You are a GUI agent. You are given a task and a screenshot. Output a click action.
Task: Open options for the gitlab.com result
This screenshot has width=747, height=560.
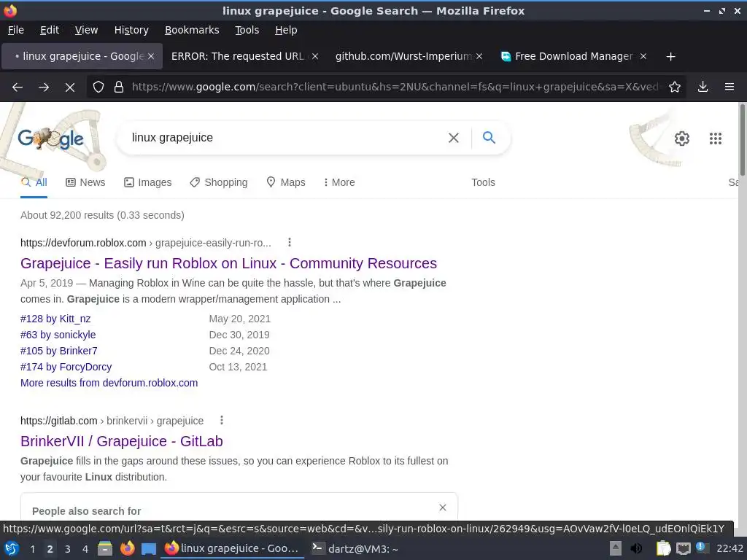pyautogui.click(x=222, y=420)
